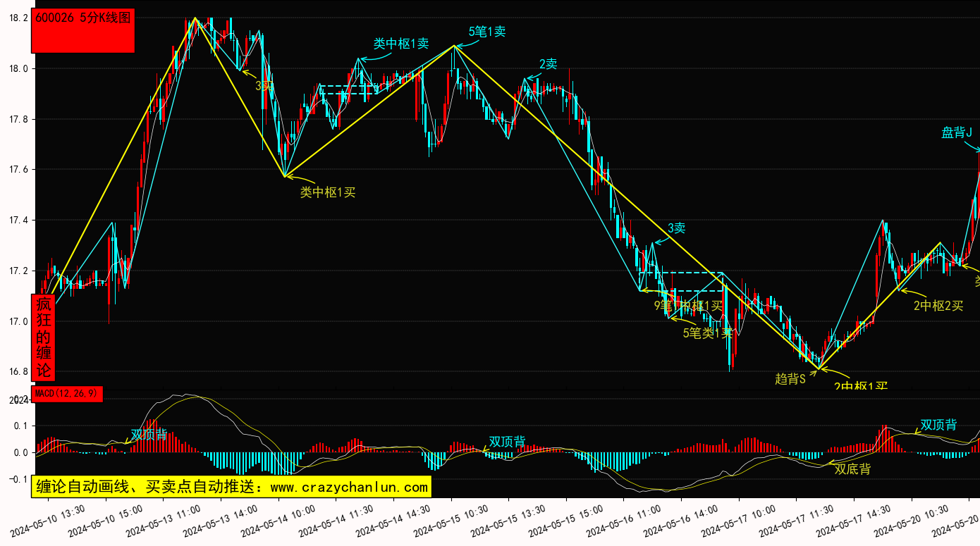Click the '2024-05-17 10:00' time label
Image resolution: width=980 pixels, height=546 pixels.
click(739, 521)
